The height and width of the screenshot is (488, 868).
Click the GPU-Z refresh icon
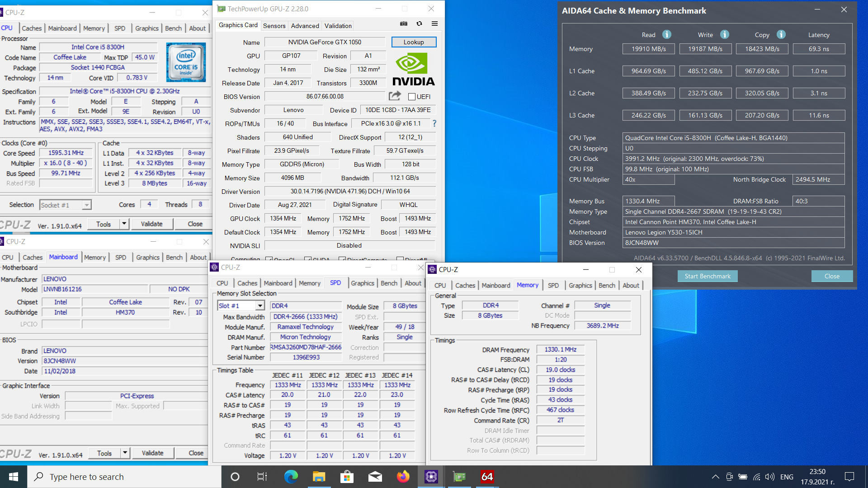[419, 24]
